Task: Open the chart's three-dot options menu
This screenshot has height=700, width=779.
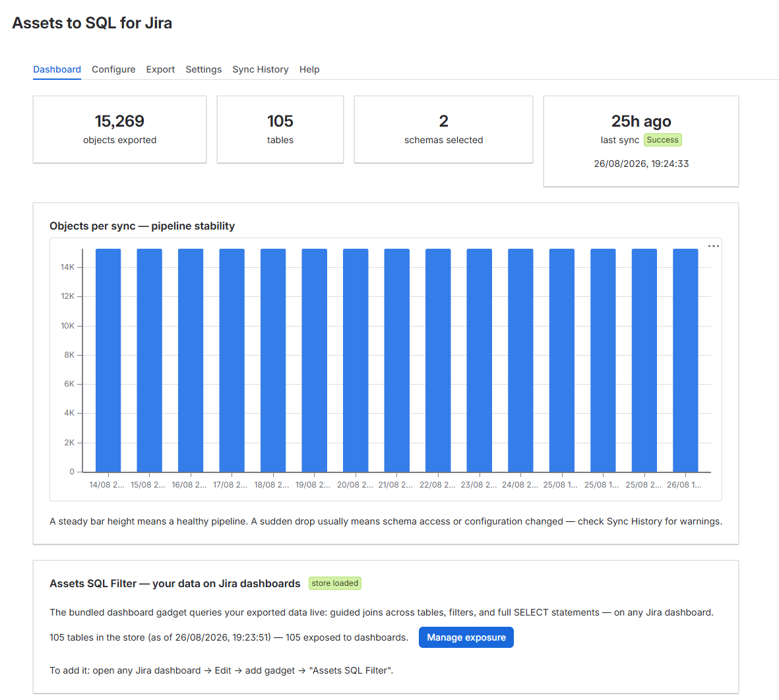Action: pyautogui.click(x=714, y=246)
